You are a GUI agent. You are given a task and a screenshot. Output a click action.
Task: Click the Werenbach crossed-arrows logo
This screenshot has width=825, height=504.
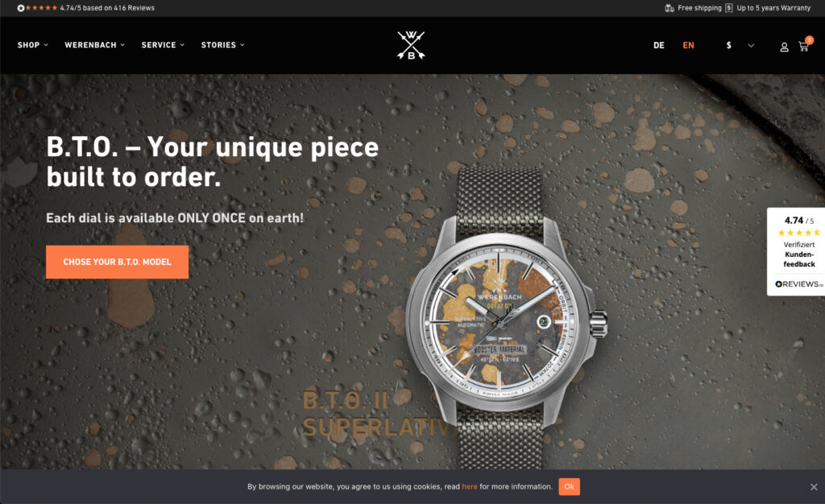pos(411,45)
